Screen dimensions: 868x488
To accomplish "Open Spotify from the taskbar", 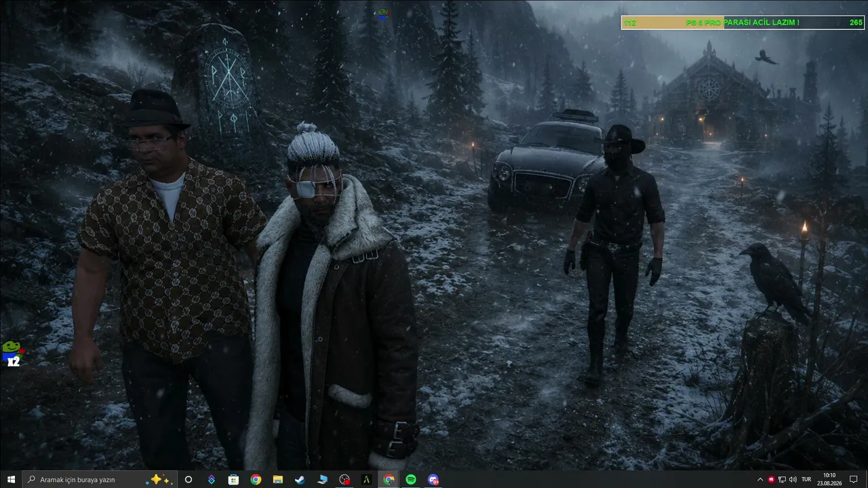I will (x=411, y=479).
